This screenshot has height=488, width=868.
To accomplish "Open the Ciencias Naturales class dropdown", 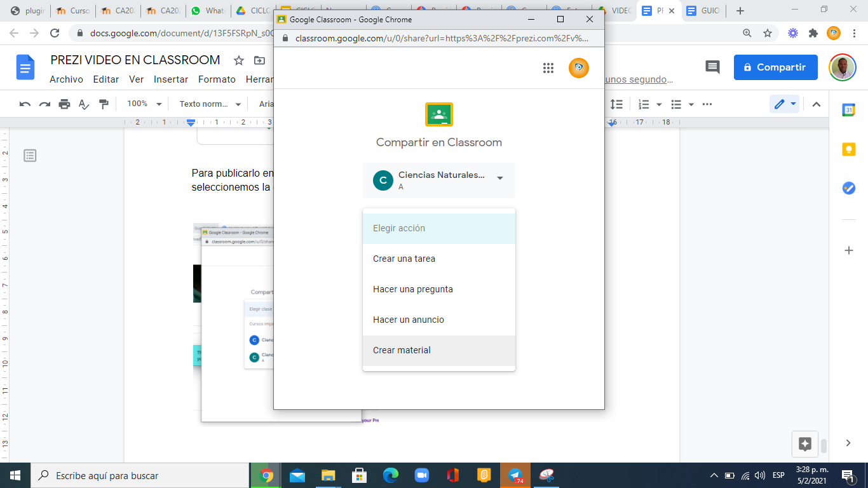I will [438, 180].
